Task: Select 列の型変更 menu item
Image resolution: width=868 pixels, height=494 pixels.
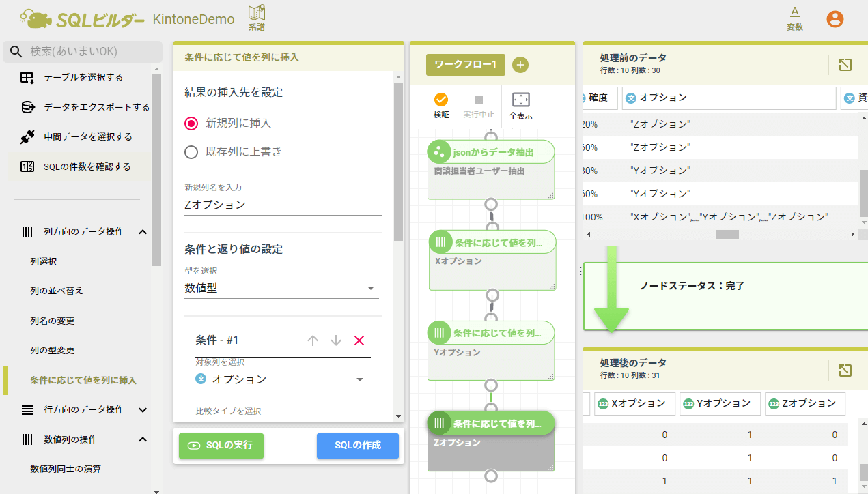Action: (53, 351)
